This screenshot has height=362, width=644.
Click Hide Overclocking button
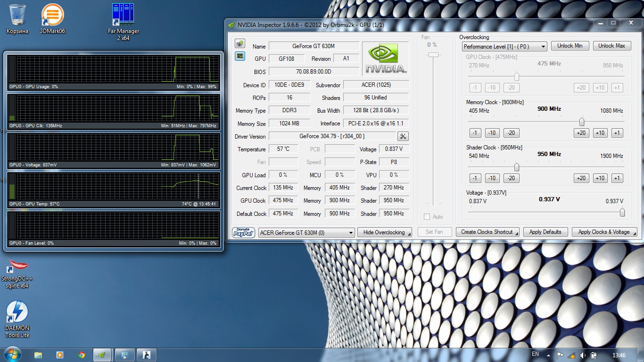click(384, 232)
